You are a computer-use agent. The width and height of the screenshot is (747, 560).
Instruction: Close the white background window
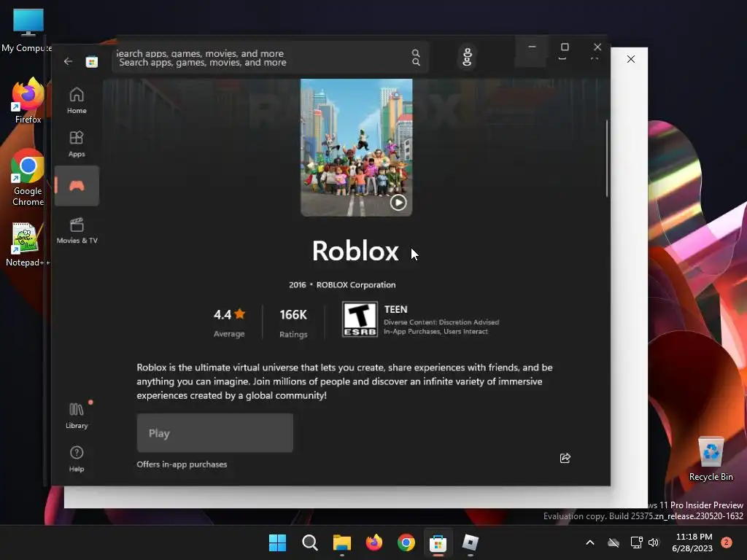(631, 59)
